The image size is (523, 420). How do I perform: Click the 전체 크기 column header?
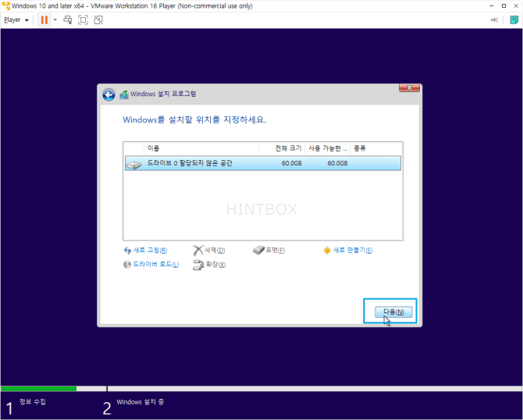pos(282,148)
